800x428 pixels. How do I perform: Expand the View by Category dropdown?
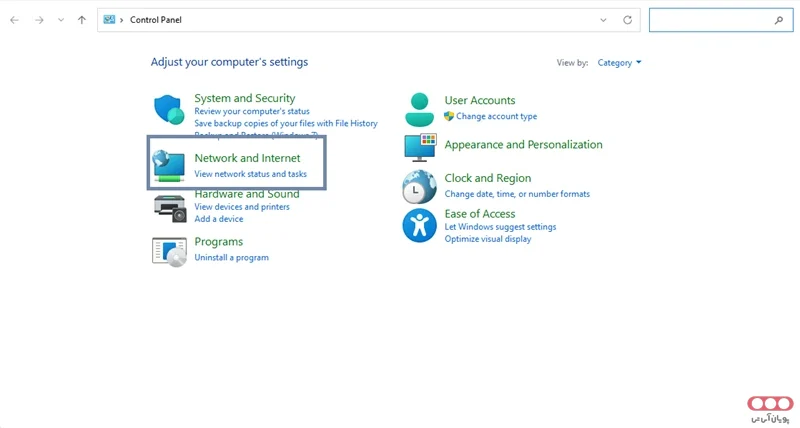619,63
